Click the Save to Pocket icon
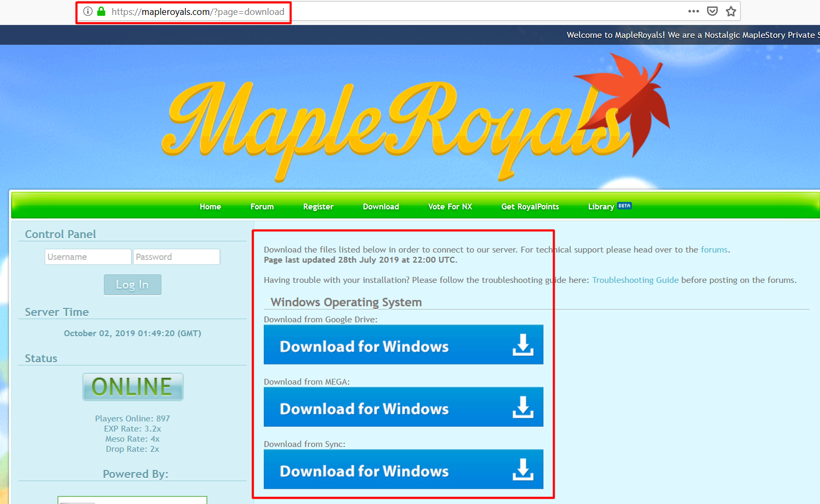Image resolution: width=820 pixels, height=504 pixels. (x=712, y=11)
